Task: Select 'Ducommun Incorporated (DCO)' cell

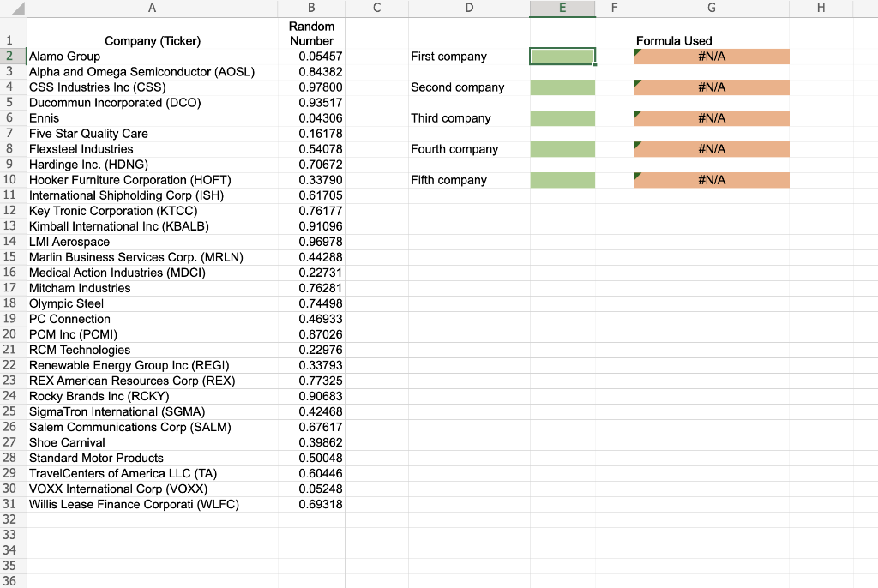Action: [153, 103]
